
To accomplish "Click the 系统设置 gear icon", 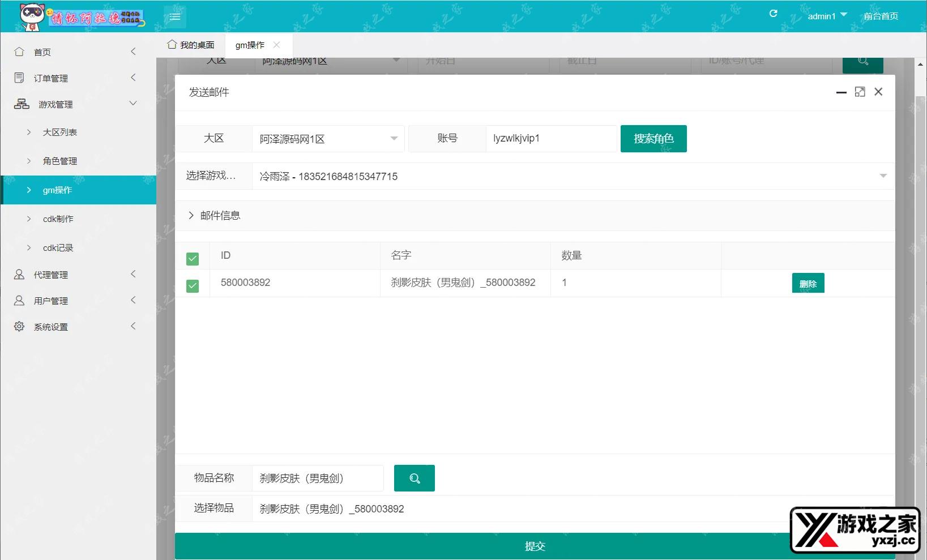I will tap(19, 326).
